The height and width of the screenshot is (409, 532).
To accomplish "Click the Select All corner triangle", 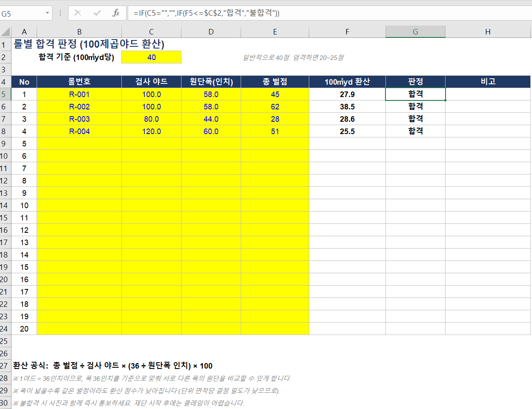I will coord(6,31).
